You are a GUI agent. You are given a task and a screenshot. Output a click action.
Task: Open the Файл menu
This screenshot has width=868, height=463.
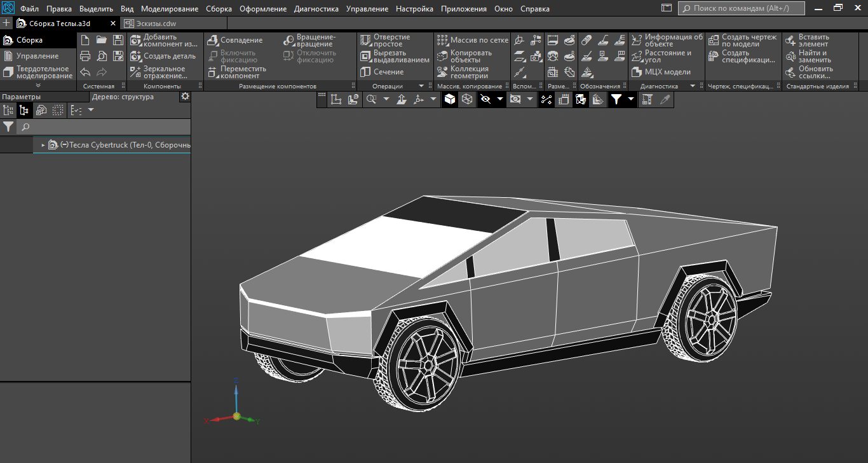click(29, 9)
